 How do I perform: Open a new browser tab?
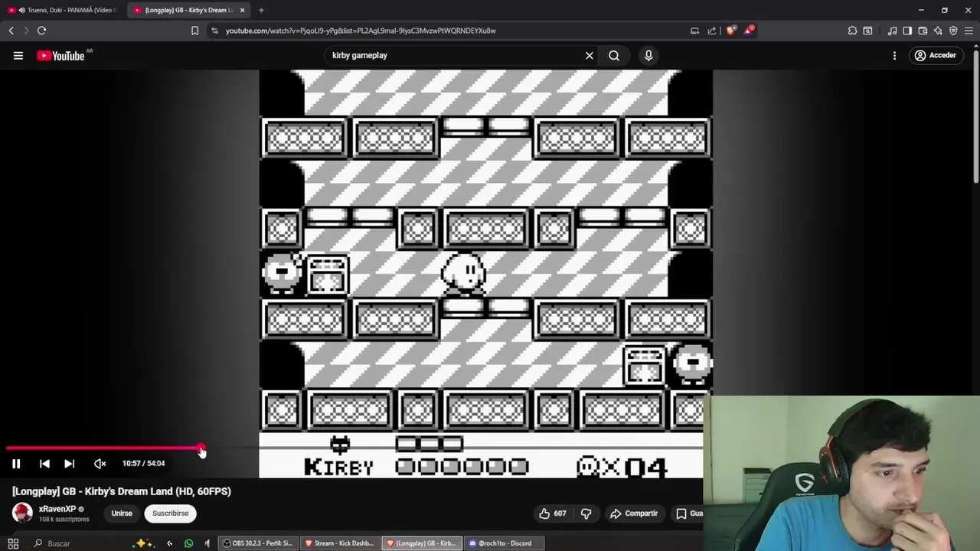click(261, 10)
